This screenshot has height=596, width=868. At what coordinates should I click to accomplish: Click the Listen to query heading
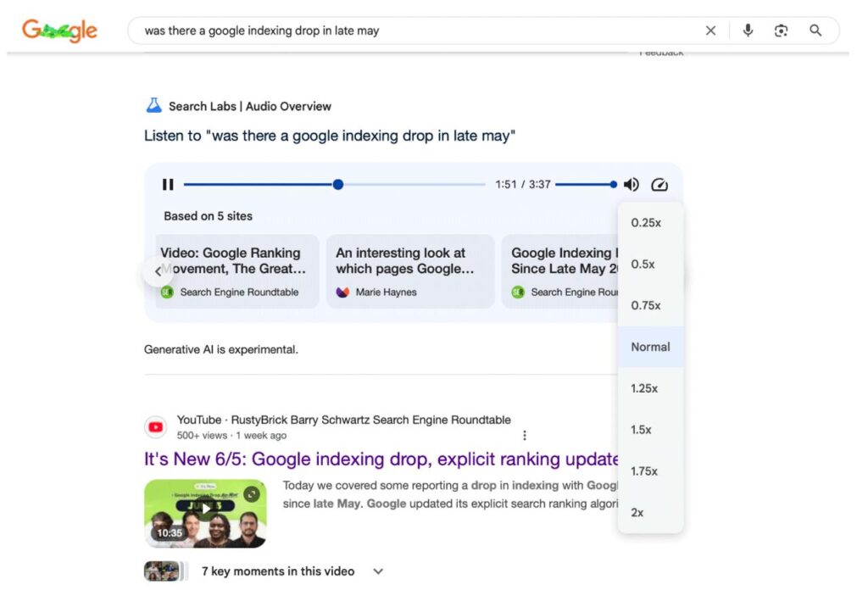(x=330, y=136)
